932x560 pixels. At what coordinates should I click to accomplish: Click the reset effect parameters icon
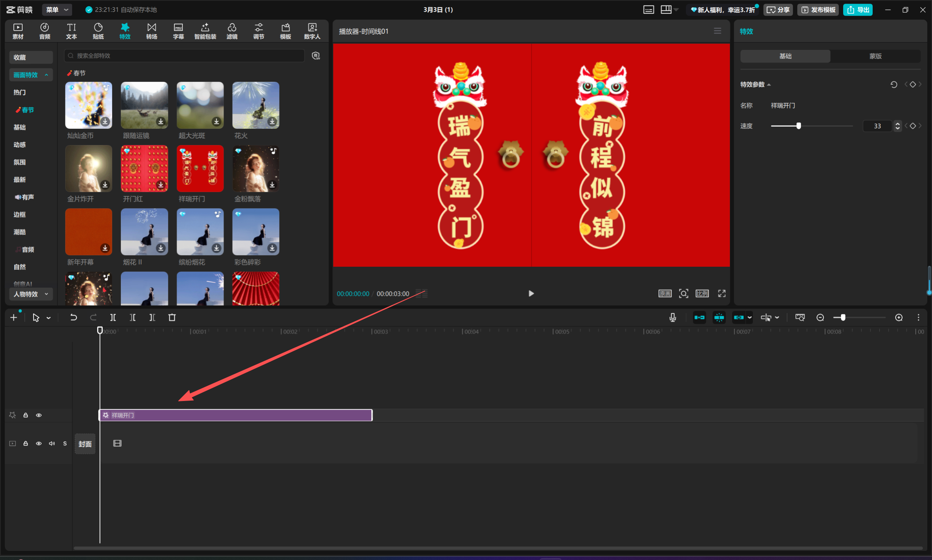[893, 84]
